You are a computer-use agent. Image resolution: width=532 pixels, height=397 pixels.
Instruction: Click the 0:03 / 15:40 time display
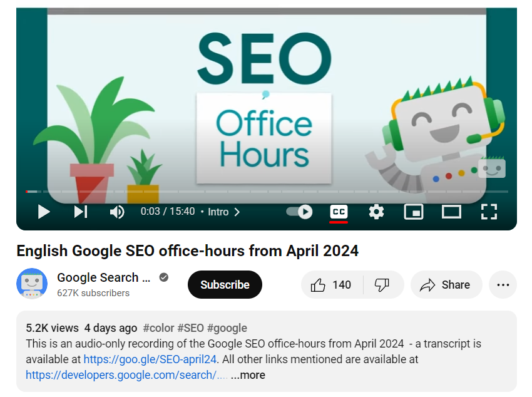coord(168,212)
